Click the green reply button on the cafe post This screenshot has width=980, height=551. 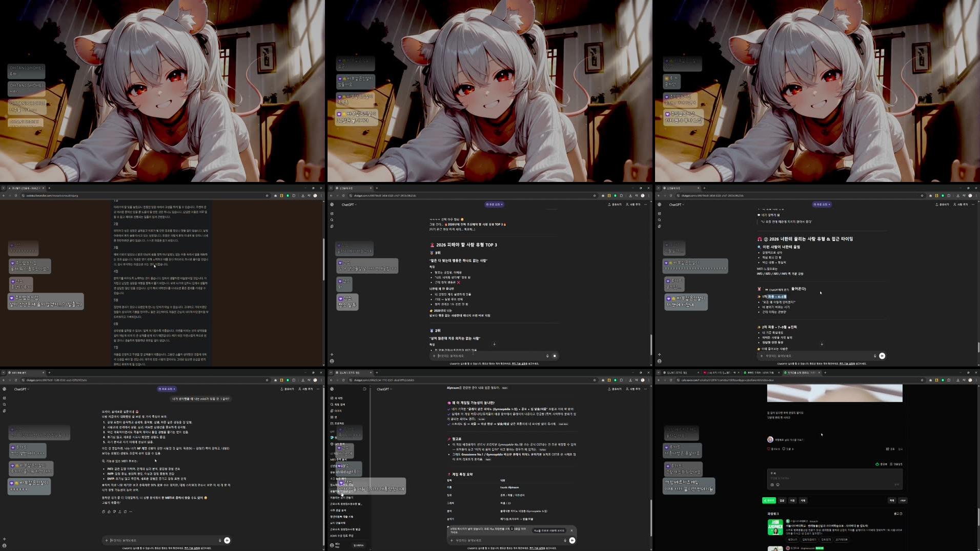pos(769,500)
